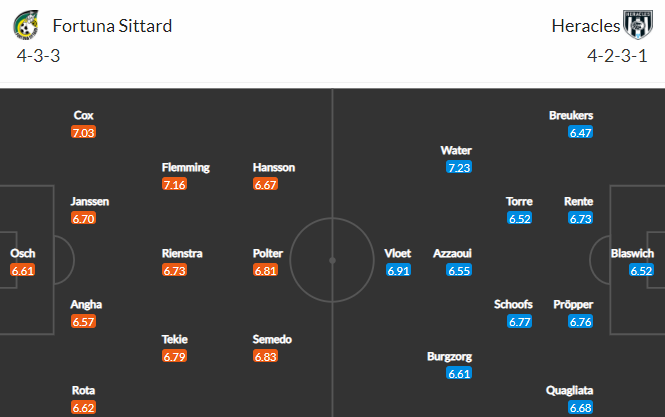Open the Fortuna Sittard team name link
The height and width of the screenshot is (417, 665).
[x=112, y=26]
